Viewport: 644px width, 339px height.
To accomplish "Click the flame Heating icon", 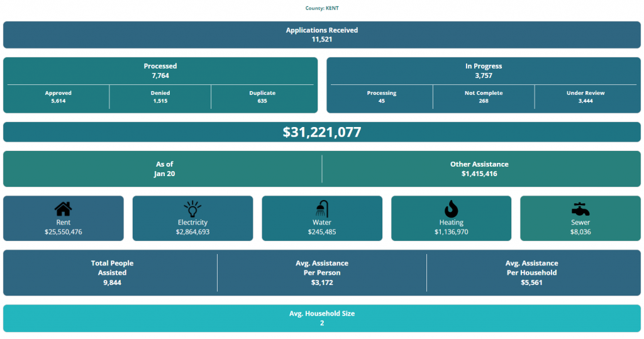I will pyautogui.click(x=451, y=209).
